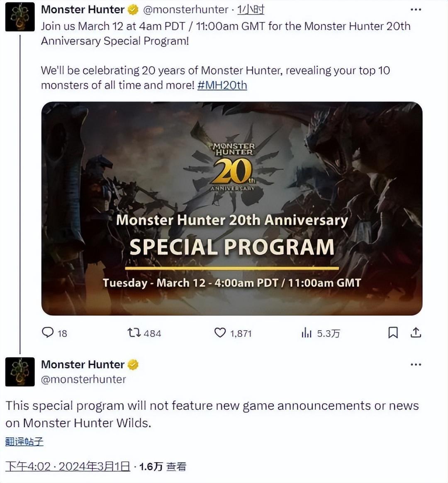Open the #MH20th hashtag link

(x=222, y=85)
